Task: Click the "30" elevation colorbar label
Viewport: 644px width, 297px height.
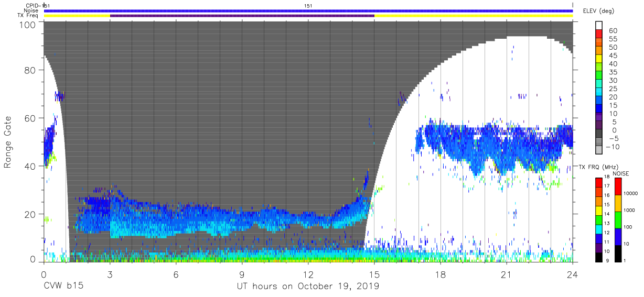Action: click(613, 81)
